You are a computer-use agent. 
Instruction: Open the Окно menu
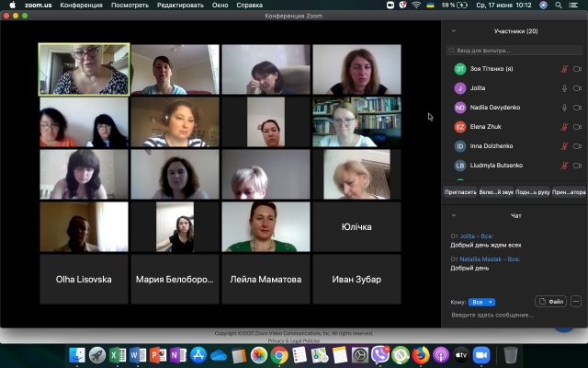220,6
